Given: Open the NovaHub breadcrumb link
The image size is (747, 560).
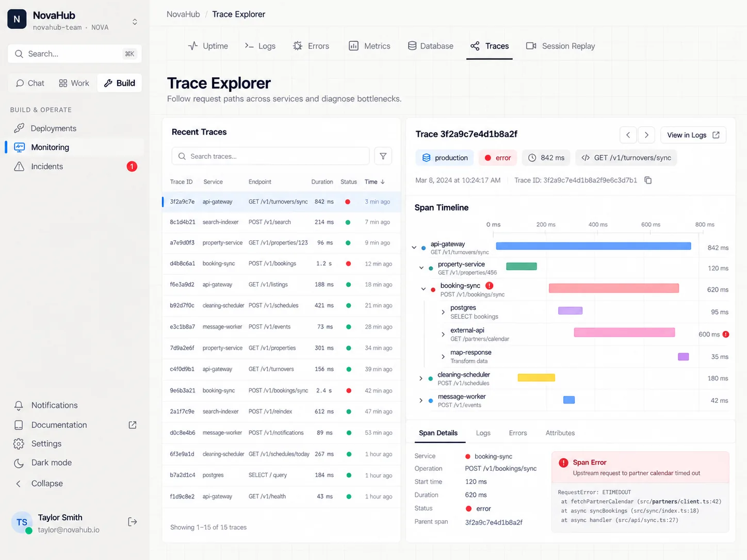Looking at the screenshot, I should pos(183,14).
